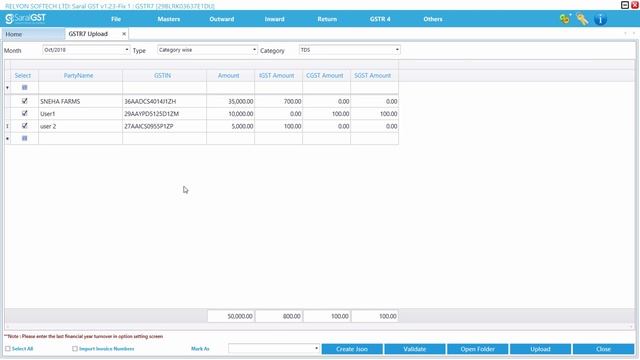This screenshot has width=640, height=360.
Task: Enable Import Invoice Numbers checkbox
Action: [75, 349]
